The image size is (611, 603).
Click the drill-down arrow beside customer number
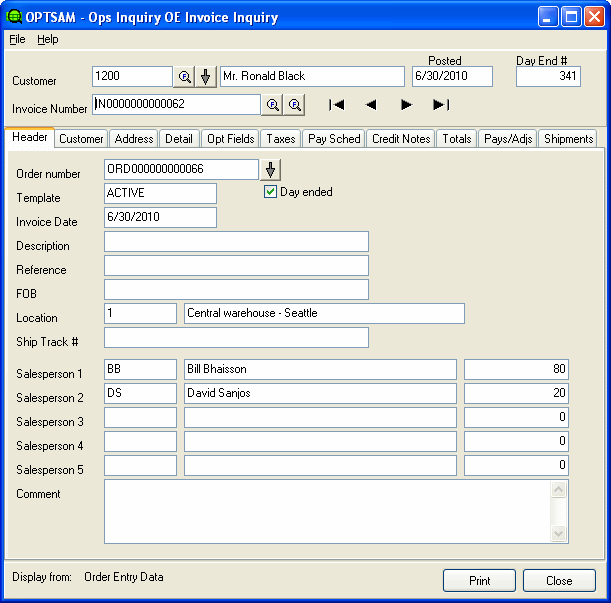(206, 77)
